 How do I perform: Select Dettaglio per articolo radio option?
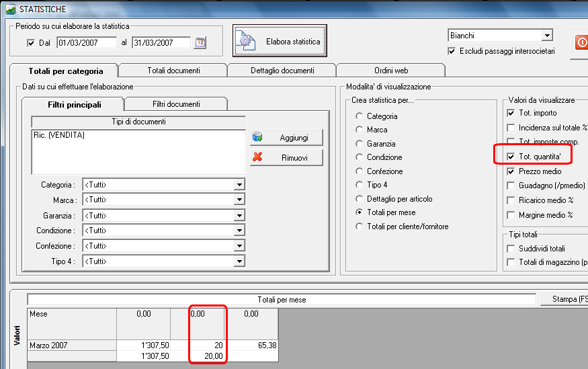pyautogui.click(x=360, y=199)
